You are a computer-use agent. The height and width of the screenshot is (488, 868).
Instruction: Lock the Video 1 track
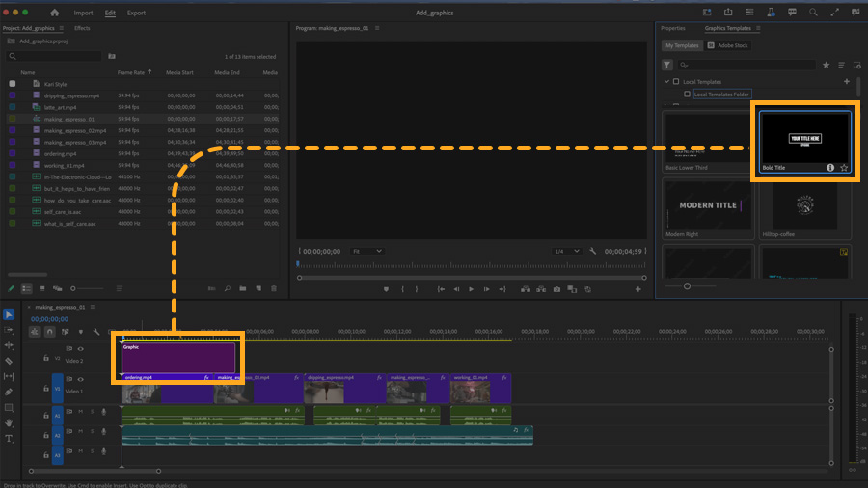click(46, 389)
